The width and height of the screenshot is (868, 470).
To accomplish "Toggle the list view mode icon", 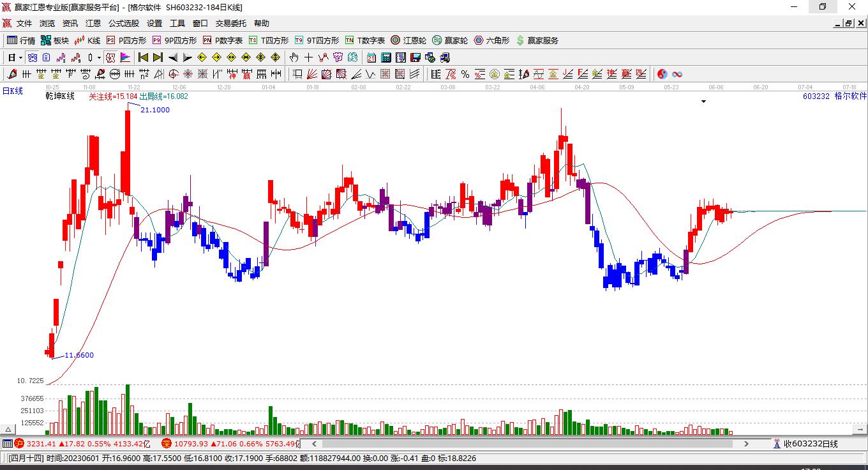I will point(46,57).
